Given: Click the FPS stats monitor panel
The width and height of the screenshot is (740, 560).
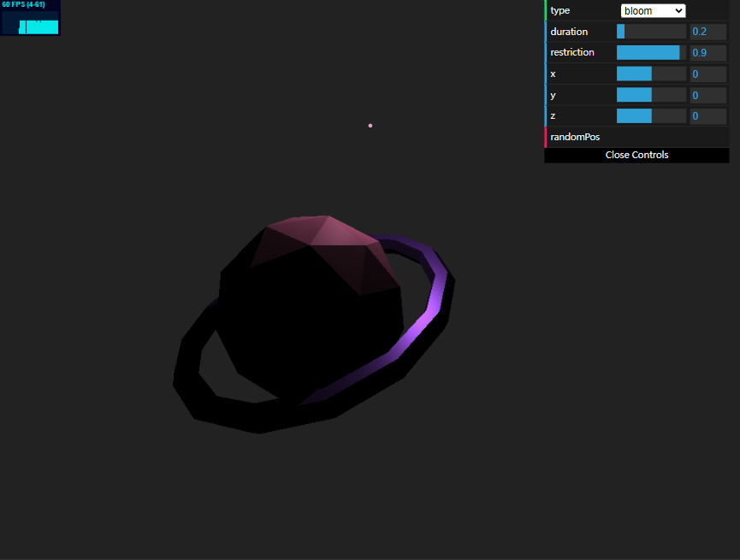Looking at the screenshot, I should click(31, 18).
